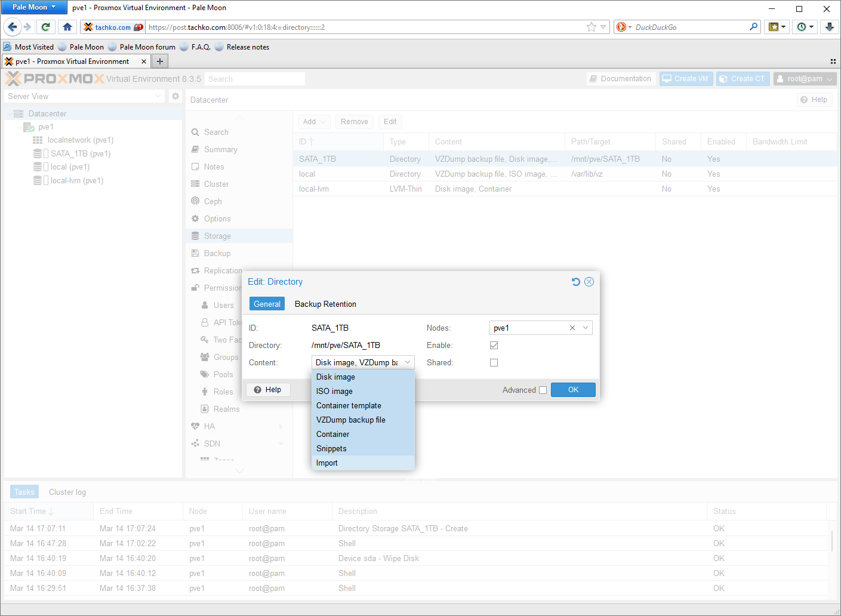
Task: Expand the Nodes dropdown arrow
Action: [x=586, y=328]
